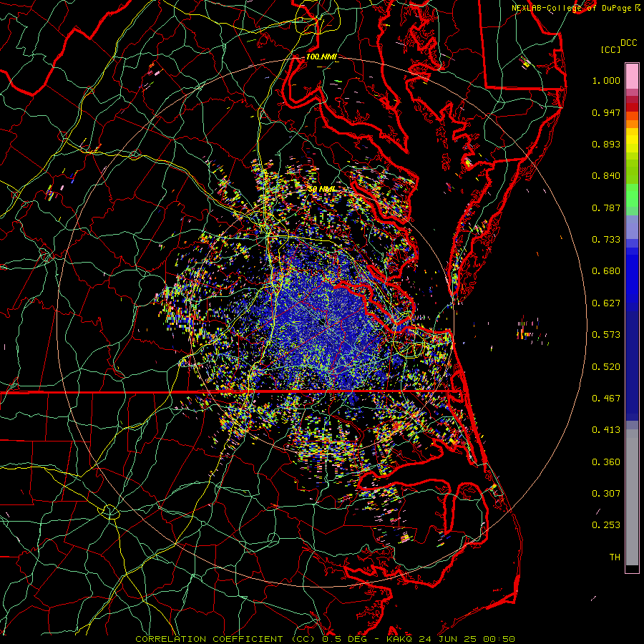
Task: Pick the black TH segment at color bar bottom
Action: 632,569
